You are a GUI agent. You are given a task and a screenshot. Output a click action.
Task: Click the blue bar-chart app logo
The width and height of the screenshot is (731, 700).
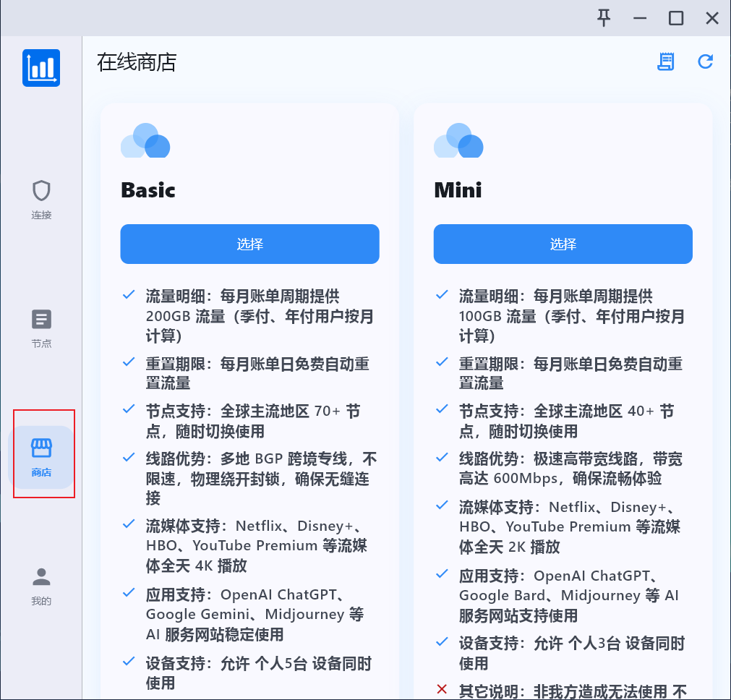(41, 68)
